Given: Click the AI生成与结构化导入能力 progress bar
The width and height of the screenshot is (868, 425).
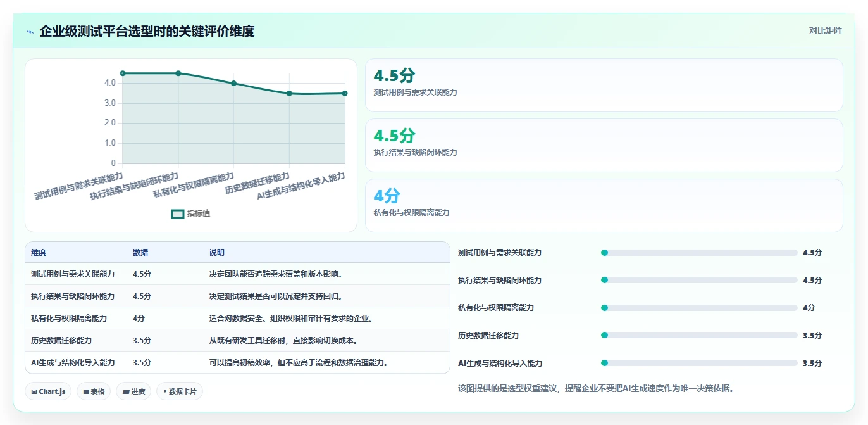Looking at the screenshot, I should click(x=699, y=363).
